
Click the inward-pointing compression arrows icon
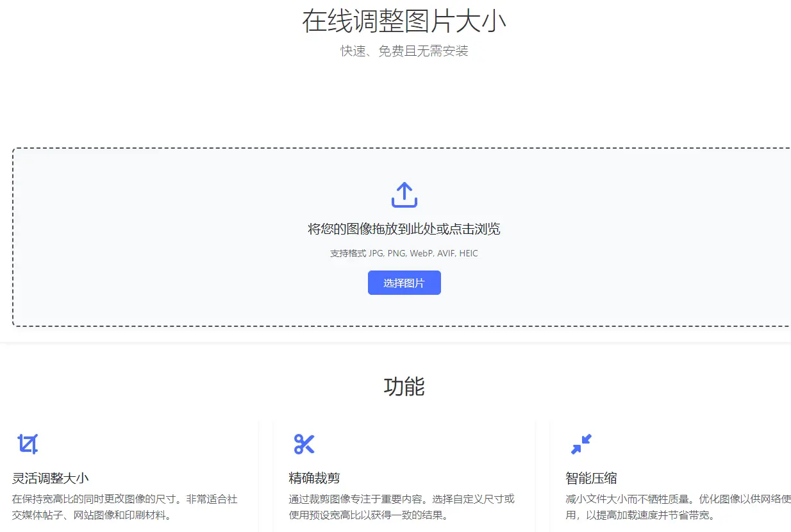tap(581, 442)
